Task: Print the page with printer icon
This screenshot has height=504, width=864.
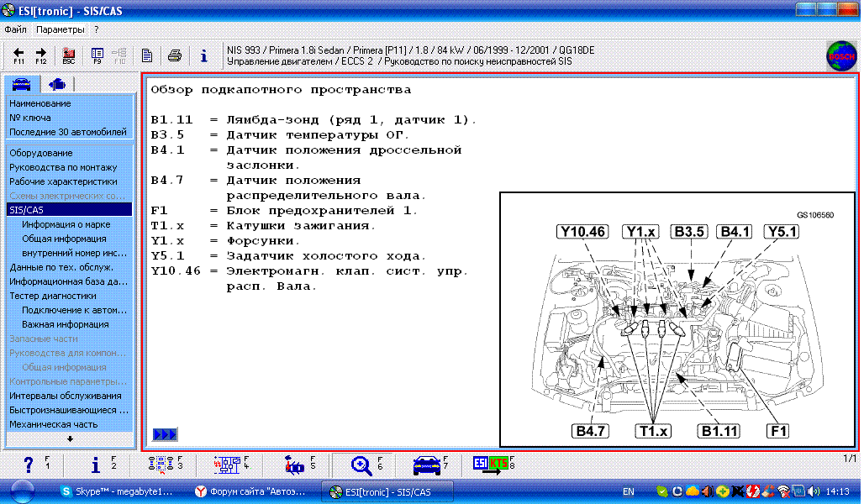Action: tap(175, 55)
